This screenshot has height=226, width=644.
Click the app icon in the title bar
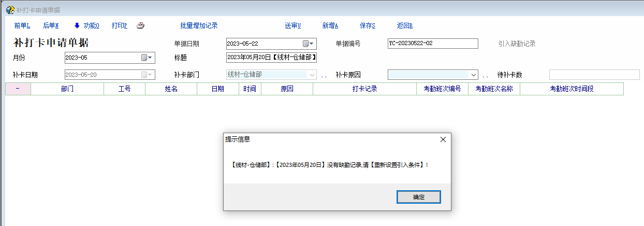tap(10, 10)
